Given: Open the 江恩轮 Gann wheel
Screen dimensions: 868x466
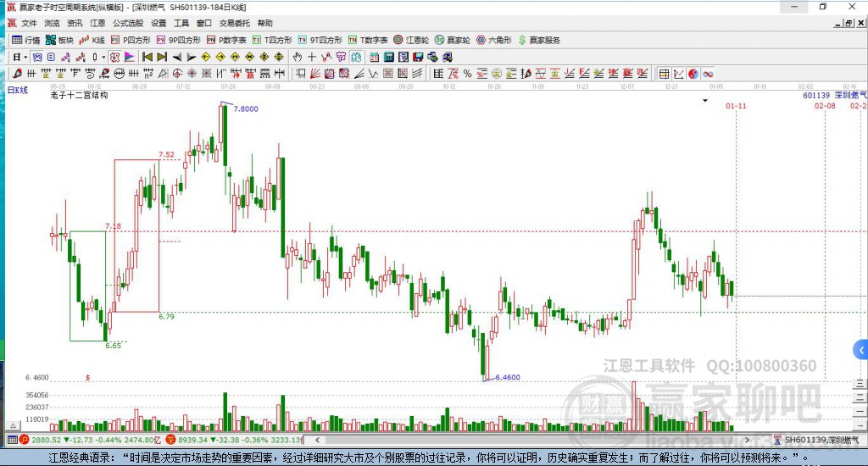Looking at the screenshot, I should [x=411, y=40].
